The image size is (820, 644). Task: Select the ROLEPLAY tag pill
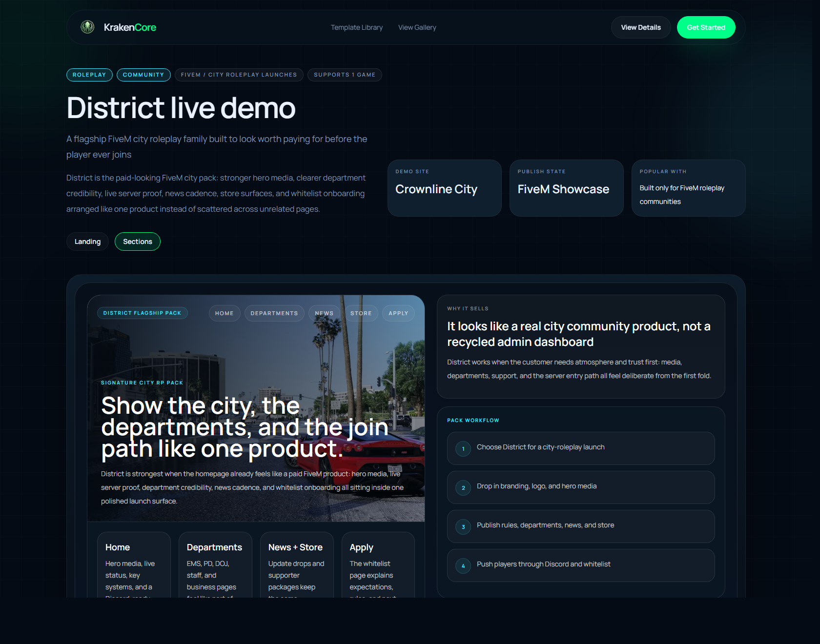89,75
